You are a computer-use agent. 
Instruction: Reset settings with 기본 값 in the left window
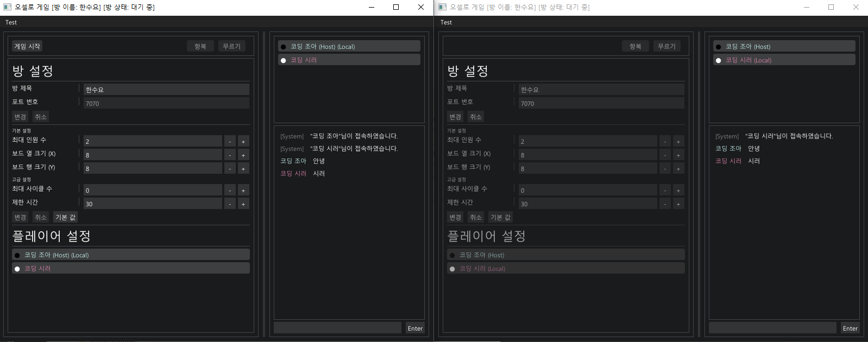[x=66, y=217]
